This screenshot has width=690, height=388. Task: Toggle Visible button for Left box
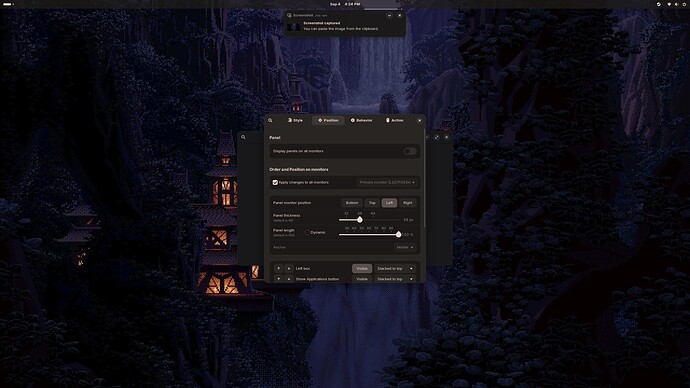(x=362, y=268)
